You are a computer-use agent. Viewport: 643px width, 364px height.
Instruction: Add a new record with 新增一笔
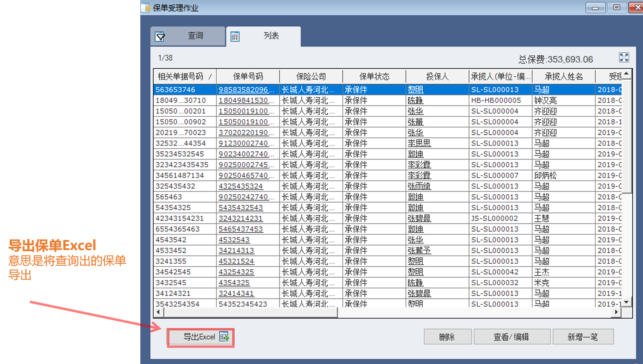point(582,337)
